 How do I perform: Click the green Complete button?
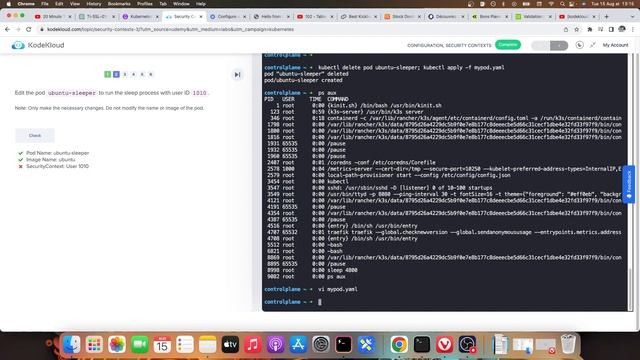click(508, 44)
